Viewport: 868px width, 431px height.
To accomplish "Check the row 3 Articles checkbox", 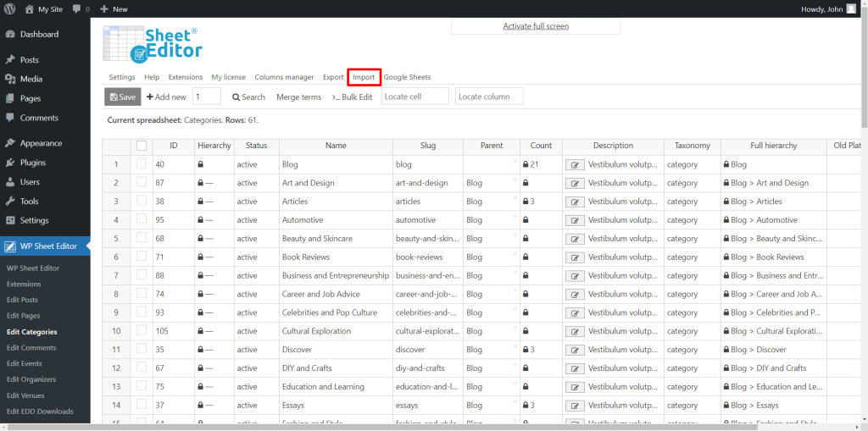I will [142, 201].
